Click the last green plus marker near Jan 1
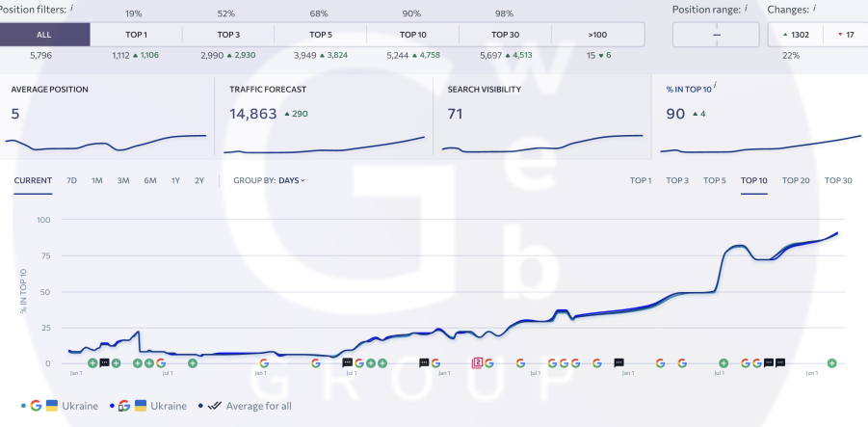Viewport: 868px width, 427px height. pyautogui.click(x=830, y=363)
